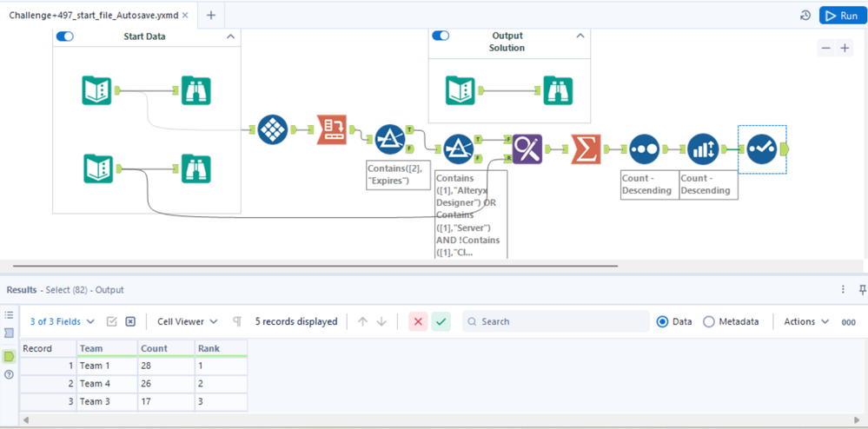868x429 pixels.
Task: Open a new workflow tab with plus
Action: (x=211, y=16)
